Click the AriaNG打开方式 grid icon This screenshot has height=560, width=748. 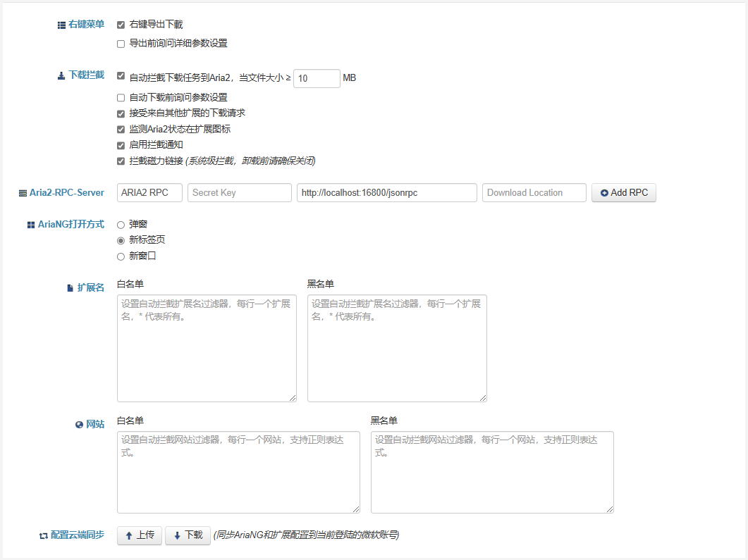pos(31,225)
